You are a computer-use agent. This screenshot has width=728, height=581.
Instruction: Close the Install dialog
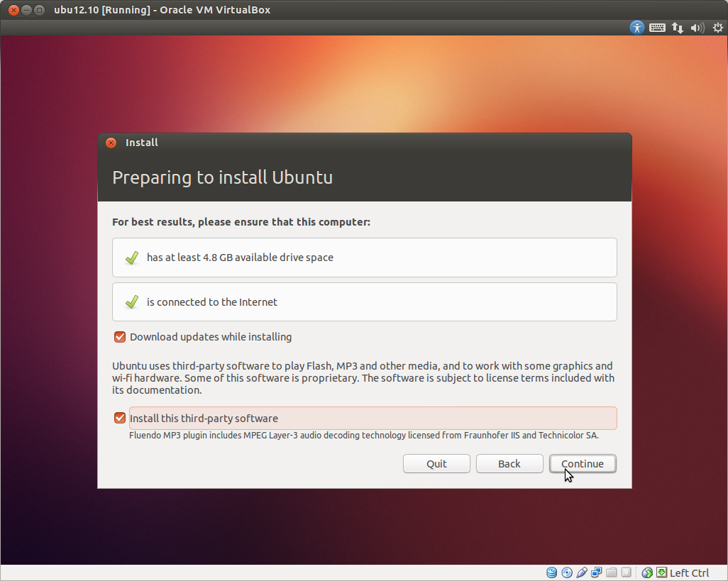point(111,143)
